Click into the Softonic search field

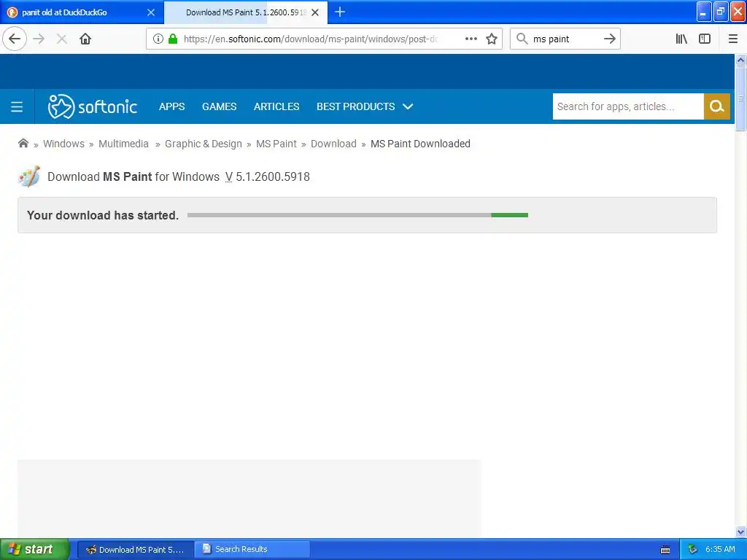tap(628, 106)
